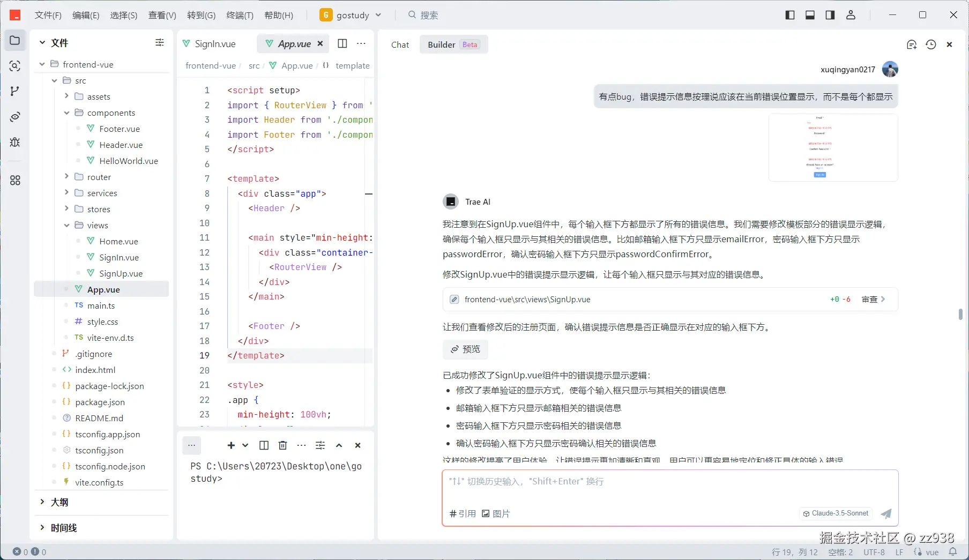Click the 预览 preview button

point(465,349)
